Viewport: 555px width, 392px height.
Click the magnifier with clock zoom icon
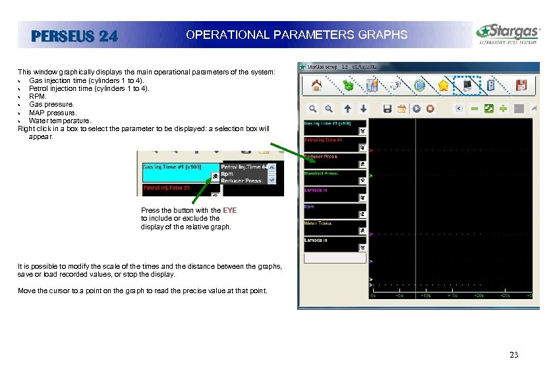click(329, 109)
